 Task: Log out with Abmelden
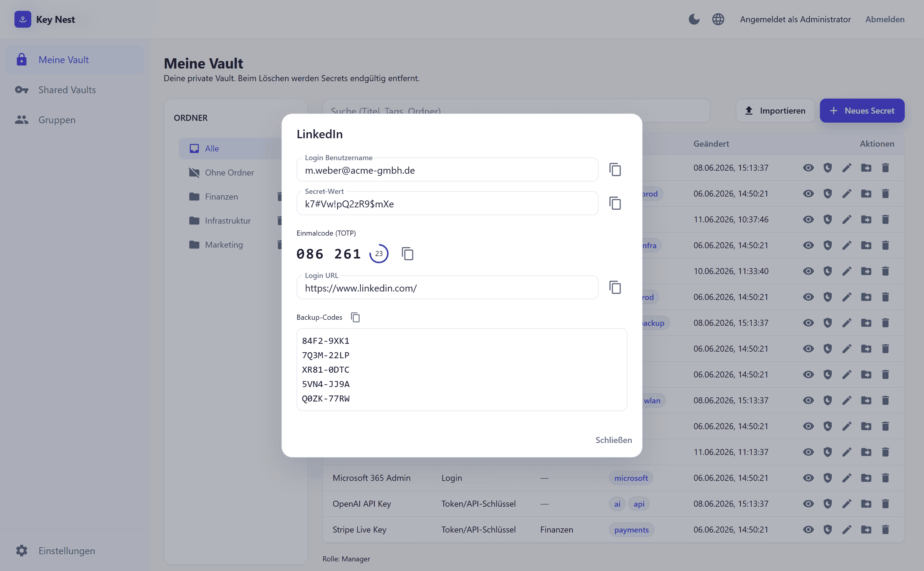click(x=885, y=19)
